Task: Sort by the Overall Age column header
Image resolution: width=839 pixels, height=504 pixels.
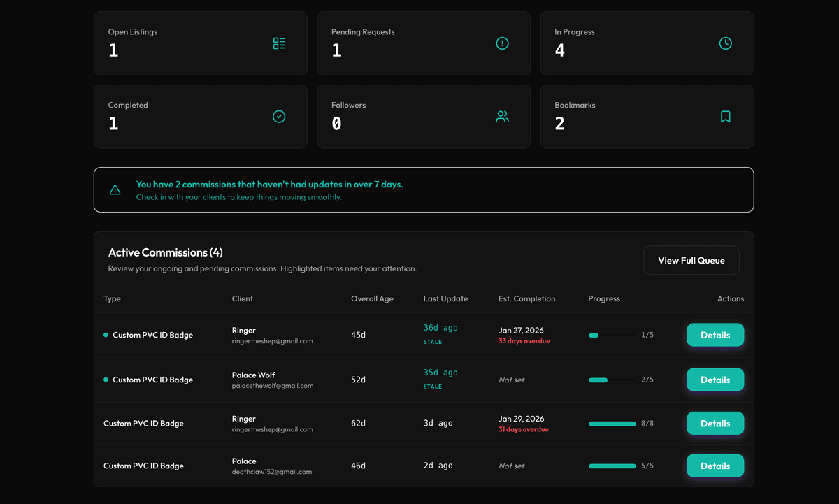Action: (371, 298)
